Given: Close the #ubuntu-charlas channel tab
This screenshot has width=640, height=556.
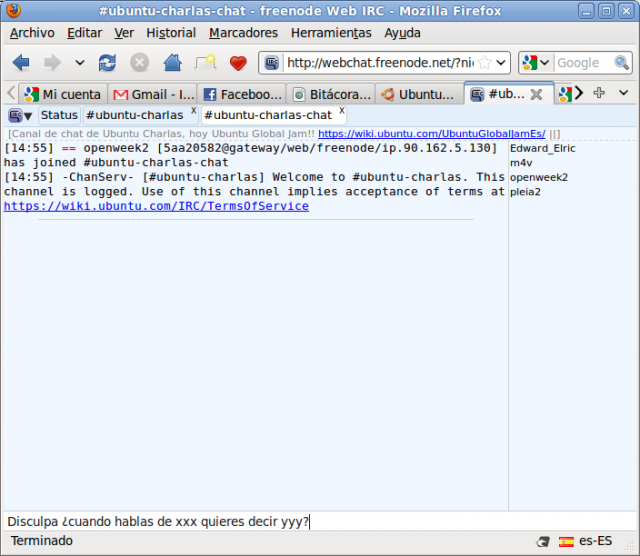Looking at the screenshot, I should click(x=194, y=110).
